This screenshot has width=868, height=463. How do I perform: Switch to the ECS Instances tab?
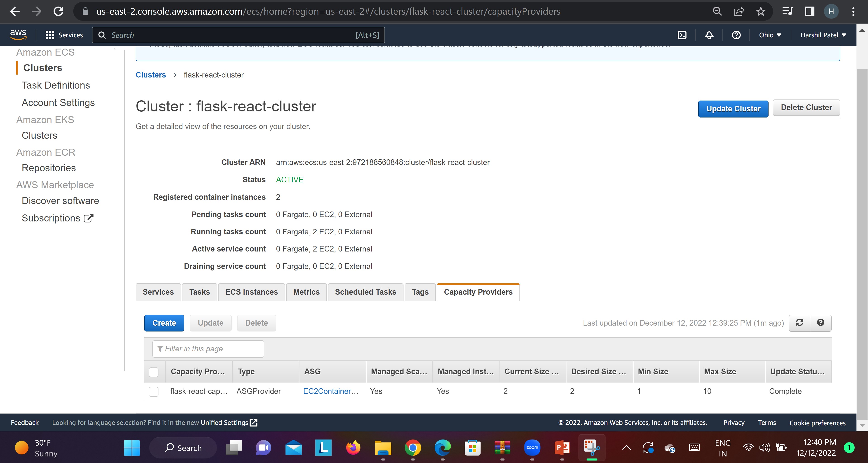pyautogui.click(x=251, y=292)
